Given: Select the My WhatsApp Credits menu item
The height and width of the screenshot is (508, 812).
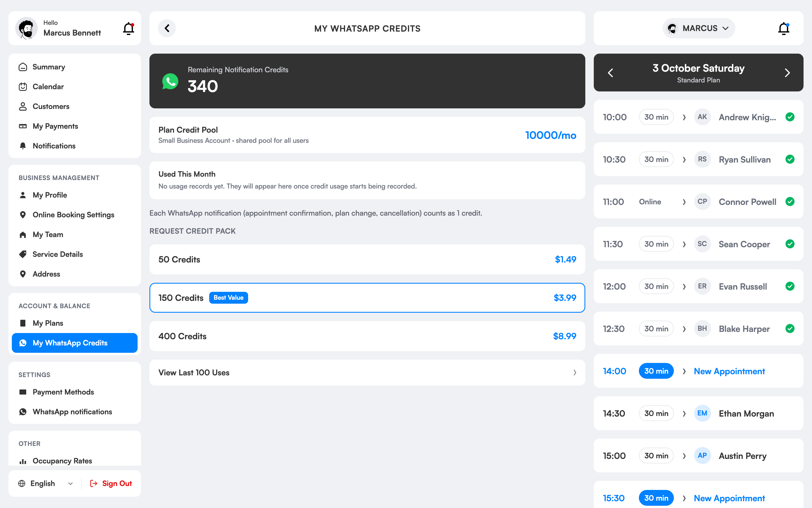Looking at the screenshot, I should coord(74,343).
